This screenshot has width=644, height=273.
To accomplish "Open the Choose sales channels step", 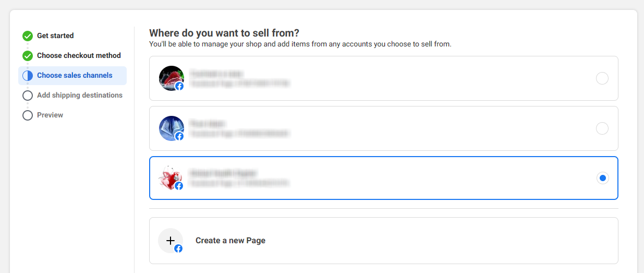I will click(75, 76).
